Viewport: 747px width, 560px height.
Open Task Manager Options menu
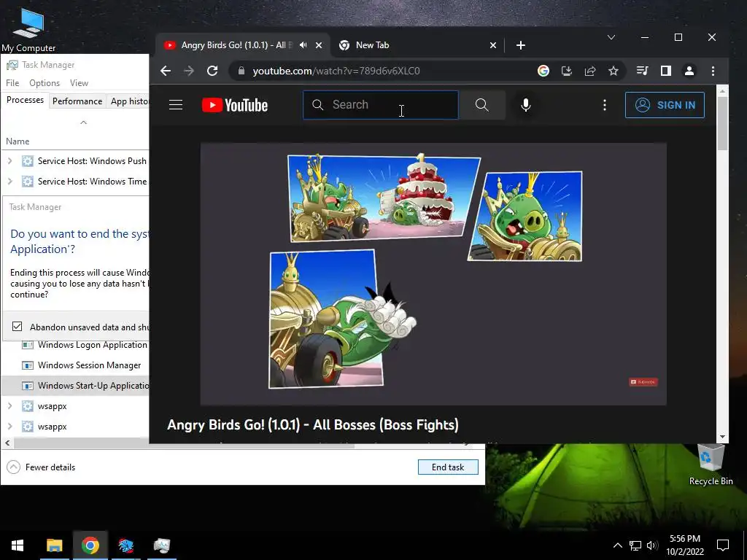(44, 83)
